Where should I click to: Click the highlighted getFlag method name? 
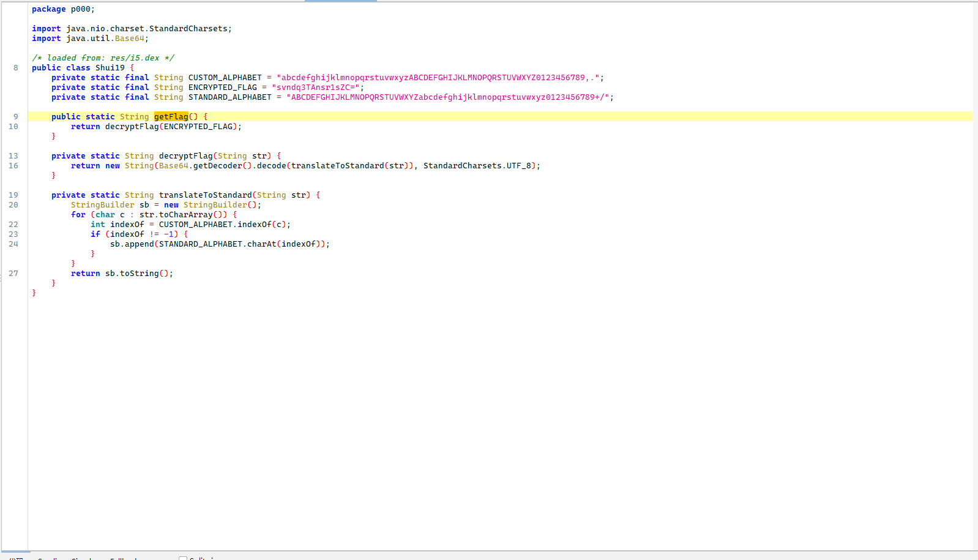click(171, 116)
